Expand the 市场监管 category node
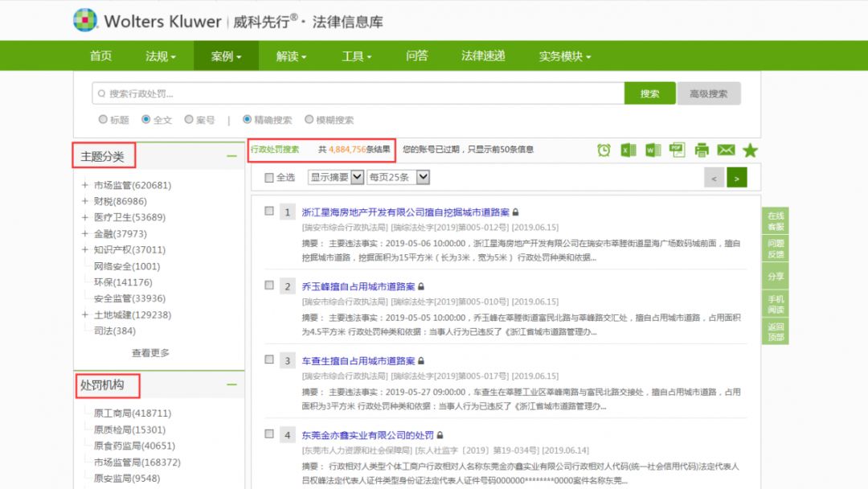 pos(85,185)
